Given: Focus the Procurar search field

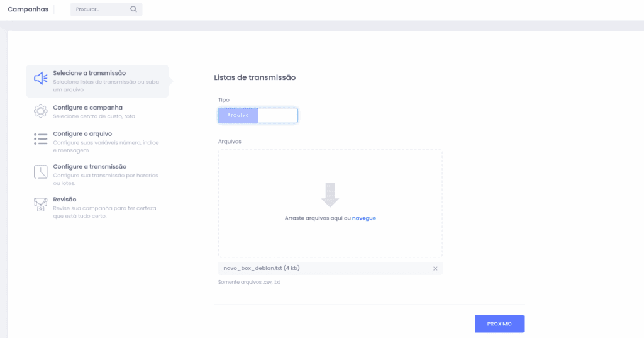Looking at the screenshot, I should point(101,9).
